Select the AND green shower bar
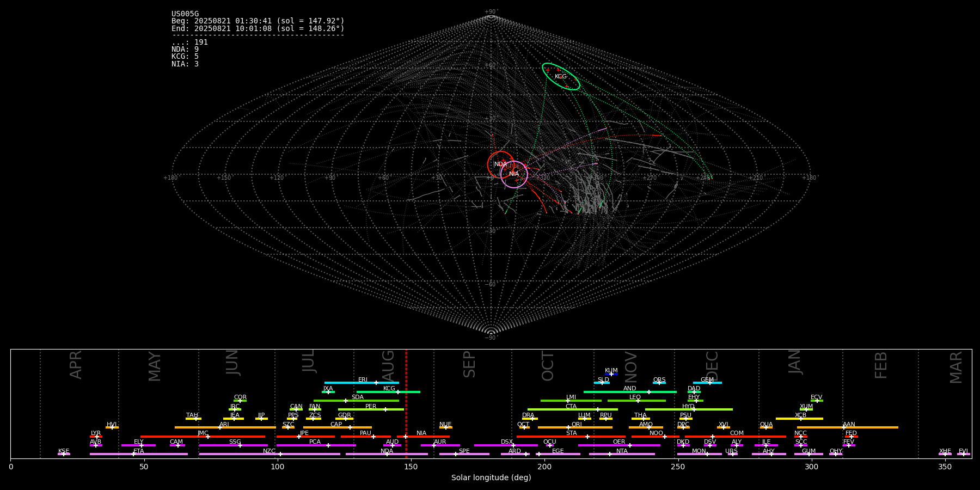Image resolution: width=980 pixels, height=490 pixels. 630,392
